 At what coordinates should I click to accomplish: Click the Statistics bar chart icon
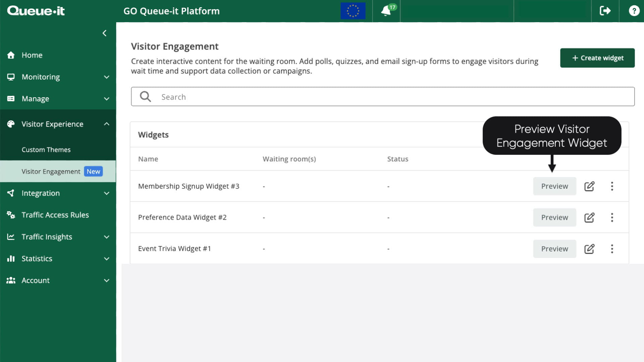pos(11,258)
